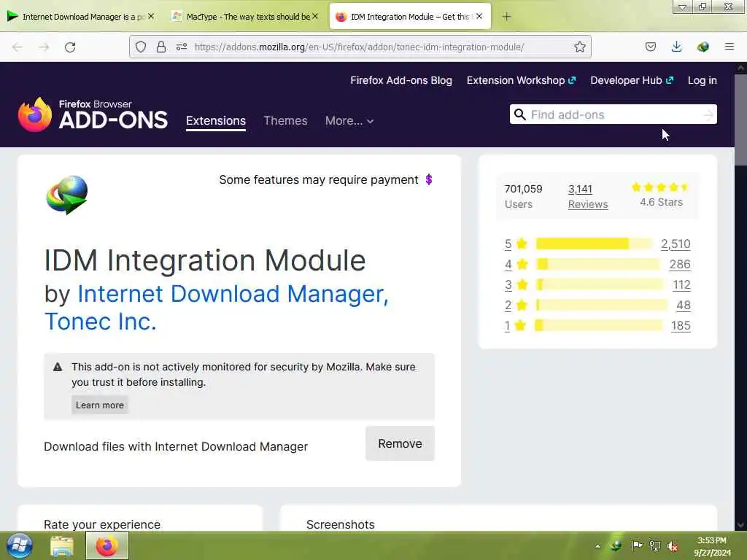
Task: Remove the IDM Integration Module add-on
Action: (x=400, y=443)
